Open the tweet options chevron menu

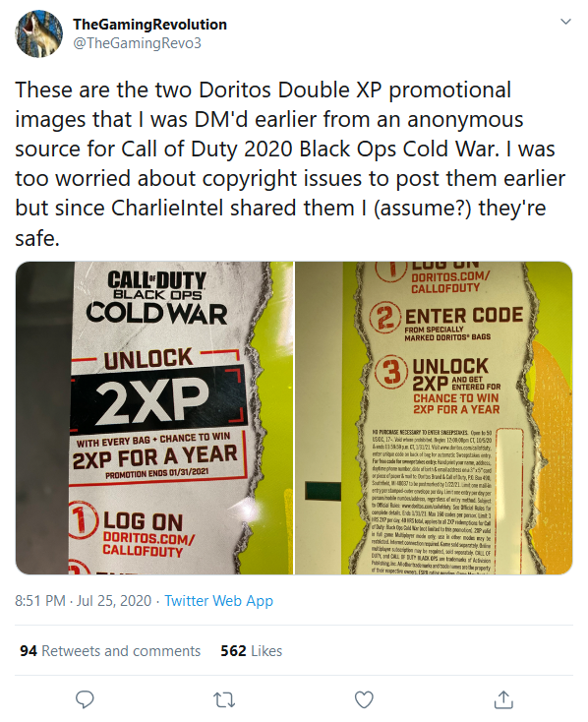[x=565, y=22]
